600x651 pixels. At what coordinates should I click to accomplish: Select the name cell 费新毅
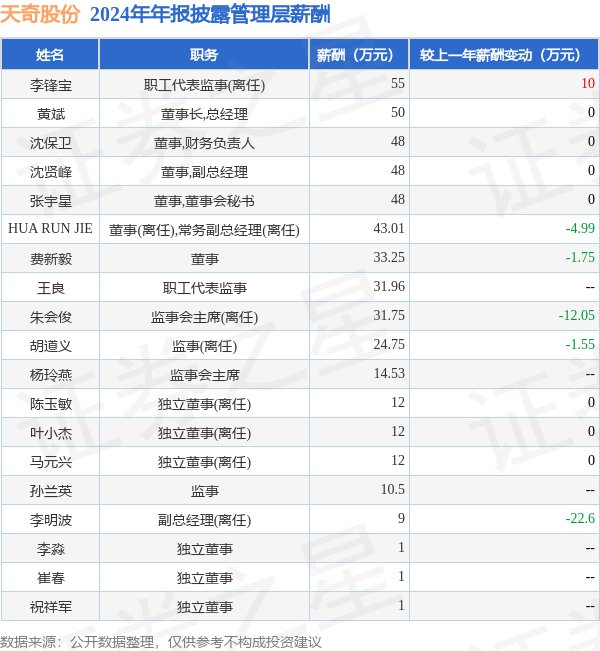(51, 259)
